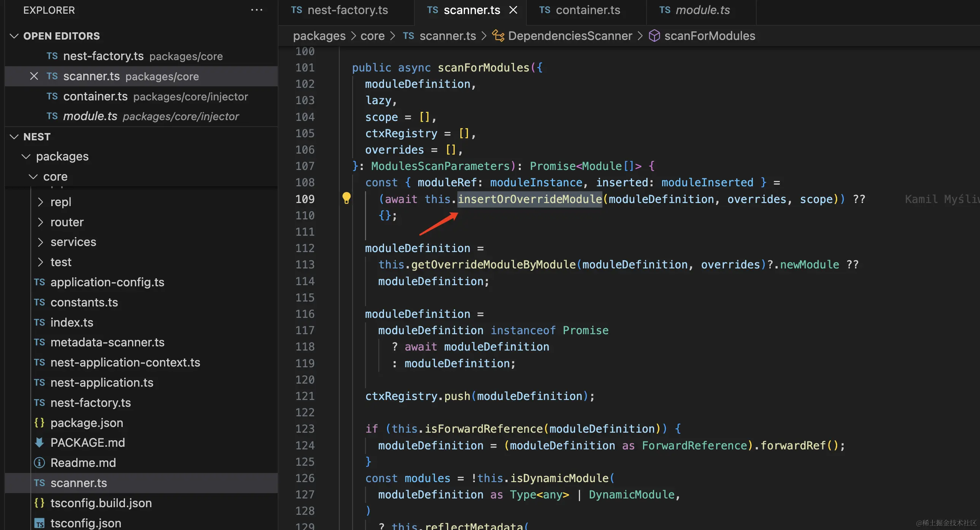Click getOverrideModuleByModule call on line 113
The image size is (980, 530).
point(493,265)
